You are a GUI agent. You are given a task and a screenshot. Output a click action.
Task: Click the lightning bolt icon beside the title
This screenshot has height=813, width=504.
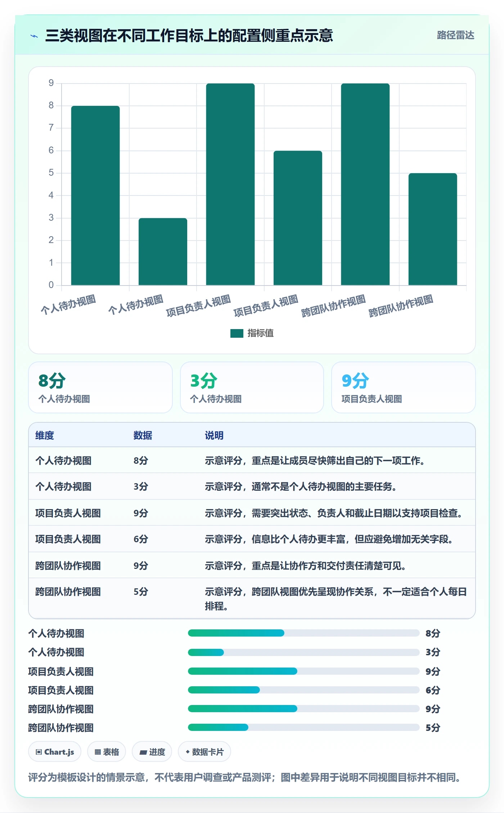(x=34, y=36)
